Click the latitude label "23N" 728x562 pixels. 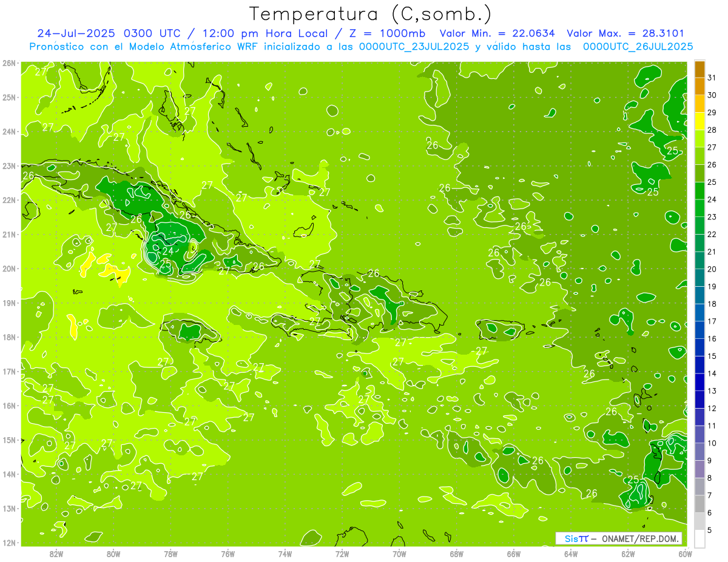[x=8, y=166]
